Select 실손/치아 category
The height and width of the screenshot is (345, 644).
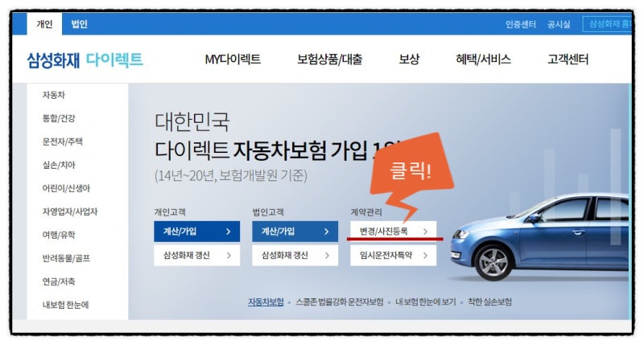(59, 166)
